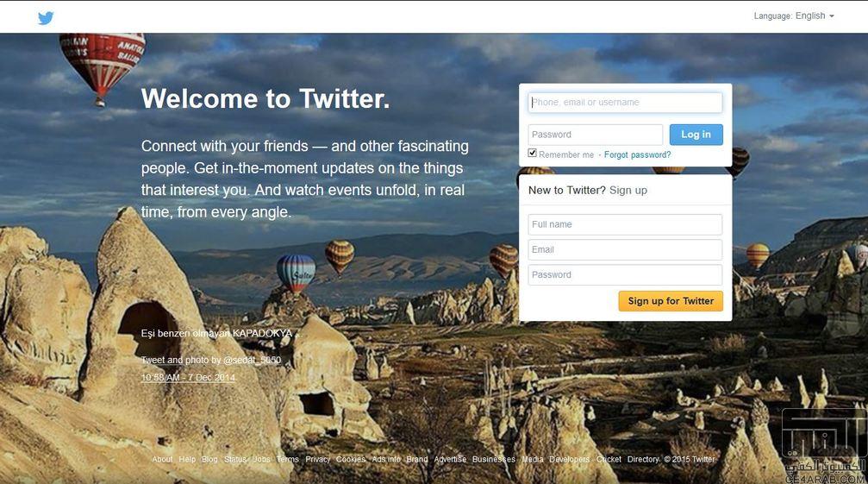The image size is (868, 484).
Task: Go to the Developers footer link
Action: pos(569,459)
